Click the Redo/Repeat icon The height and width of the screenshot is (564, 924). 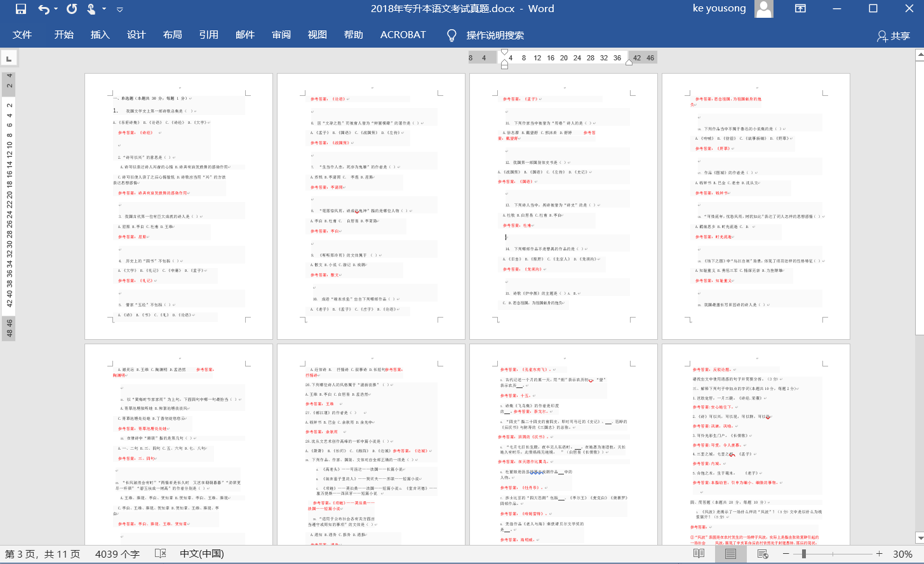pos(72,9)
